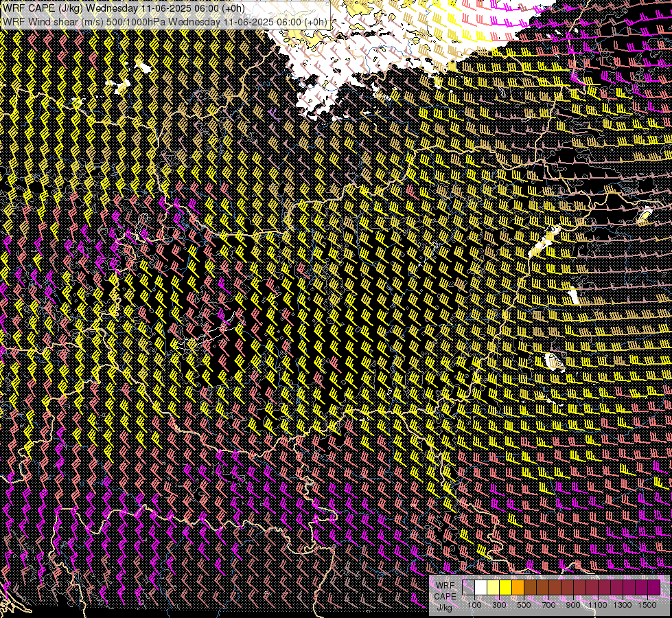Click the 900 legend tick label

tap(573, 605)
